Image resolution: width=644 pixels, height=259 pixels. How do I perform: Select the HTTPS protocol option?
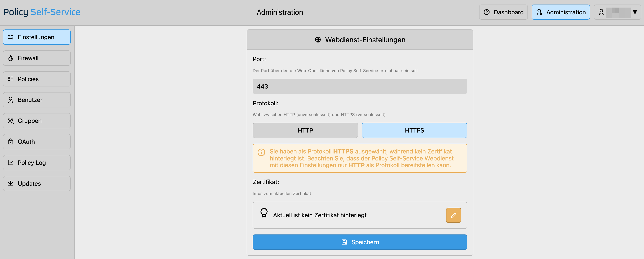414,130
